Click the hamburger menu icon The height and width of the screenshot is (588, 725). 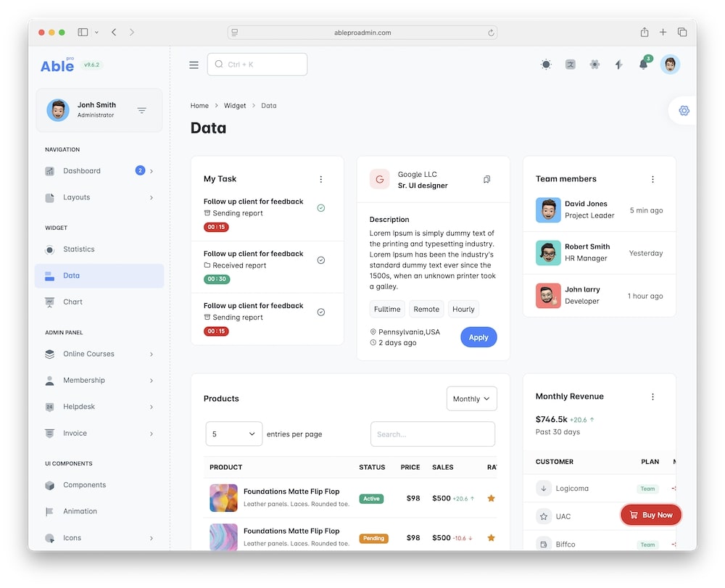coord(194,65)
